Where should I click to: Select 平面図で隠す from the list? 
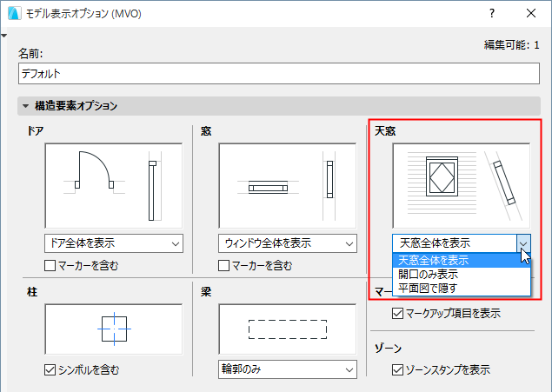point(462,289)
